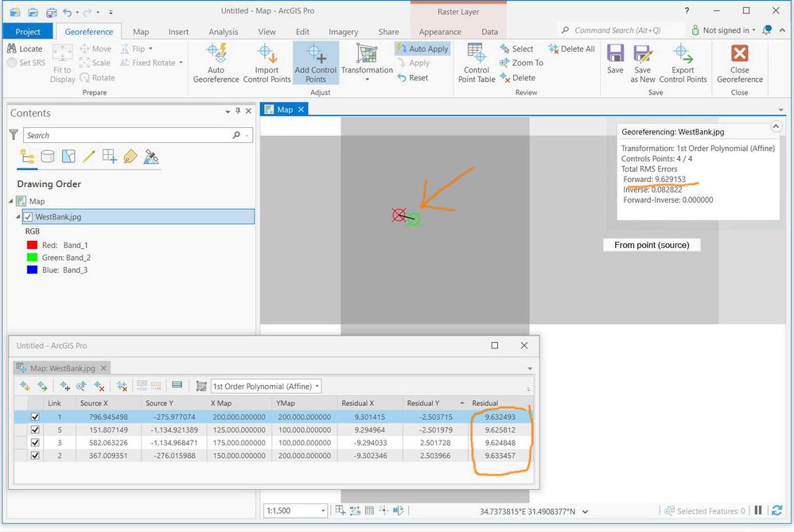Click Save as New
794x532 pixels.
pos(643,63)
